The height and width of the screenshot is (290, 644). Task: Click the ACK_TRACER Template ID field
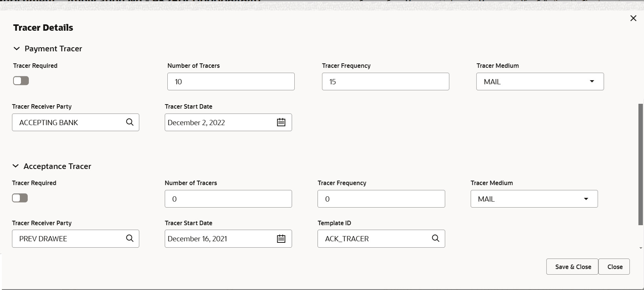[x=374, y=239]
